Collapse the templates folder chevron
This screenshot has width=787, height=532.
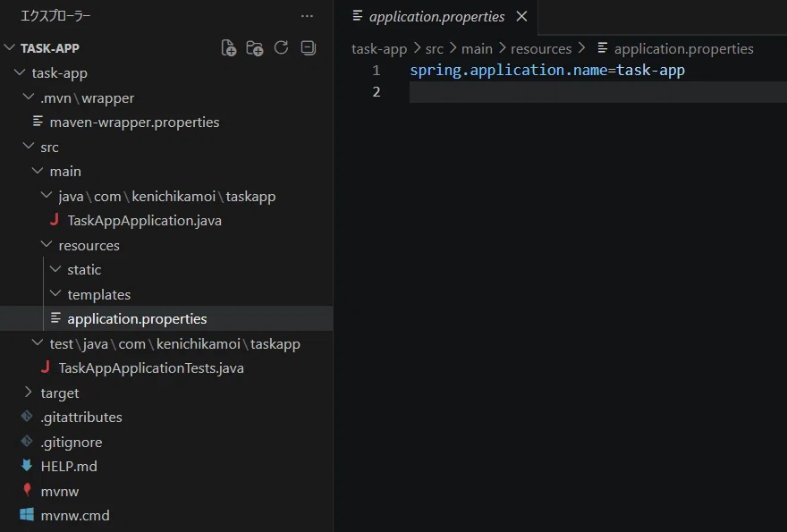pyautogui.click(x=55, y=293)
